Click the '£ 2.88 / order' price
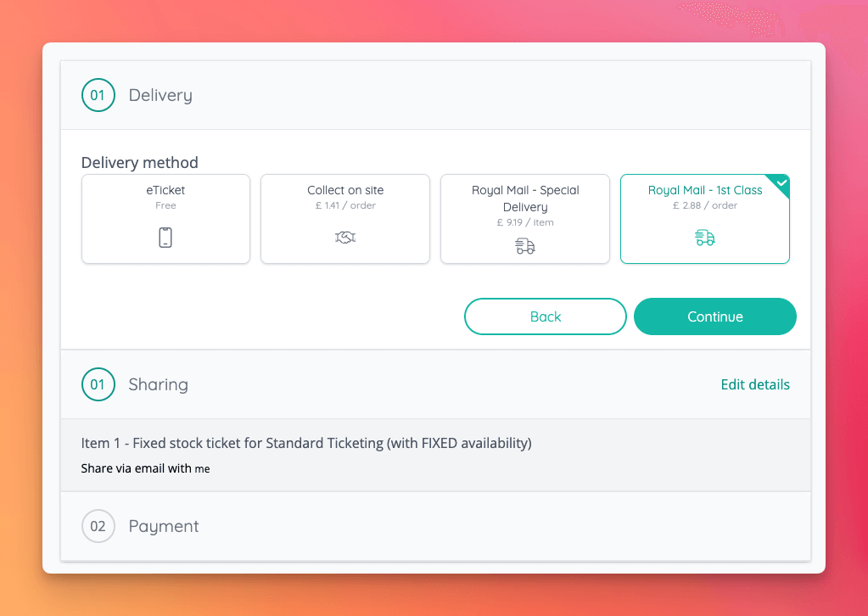Viewport: 868px width, 616px height. 705,205
